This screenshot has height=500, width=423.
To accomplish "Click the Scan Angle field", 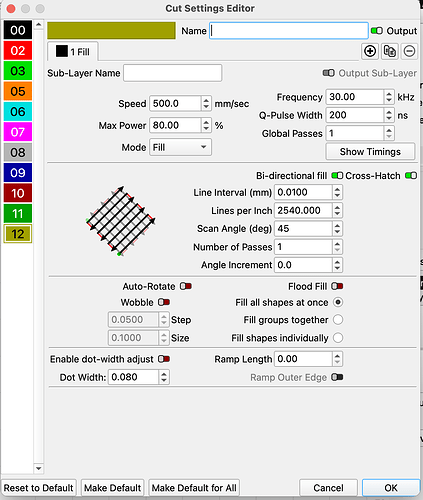I will tap(303, 229).
